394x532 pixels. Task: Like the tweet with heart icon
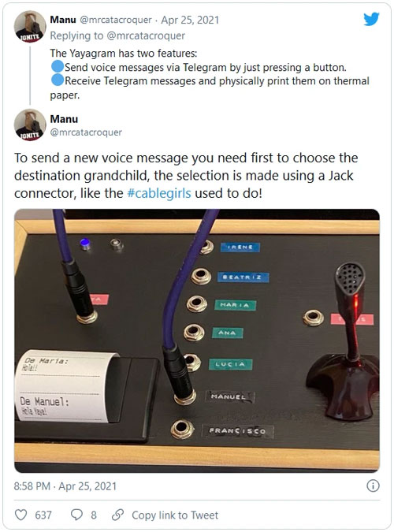(x=20, y=515)
